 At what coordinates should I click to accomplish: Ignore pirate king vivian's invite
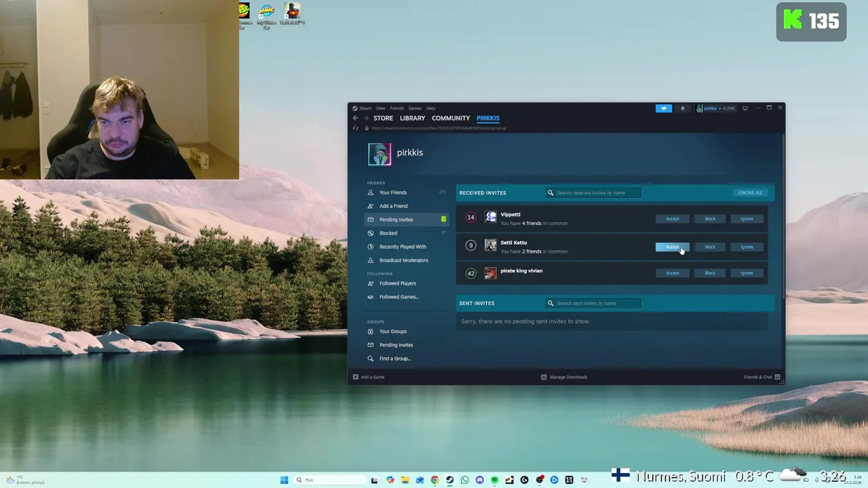pos(747,273)
